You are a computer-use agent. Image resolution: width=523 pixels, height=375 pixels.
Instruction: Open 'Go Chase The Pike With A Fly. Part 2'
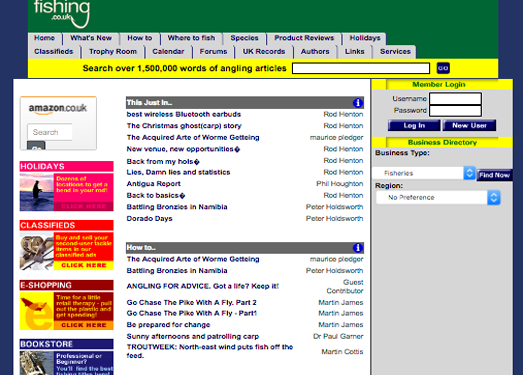191,303
